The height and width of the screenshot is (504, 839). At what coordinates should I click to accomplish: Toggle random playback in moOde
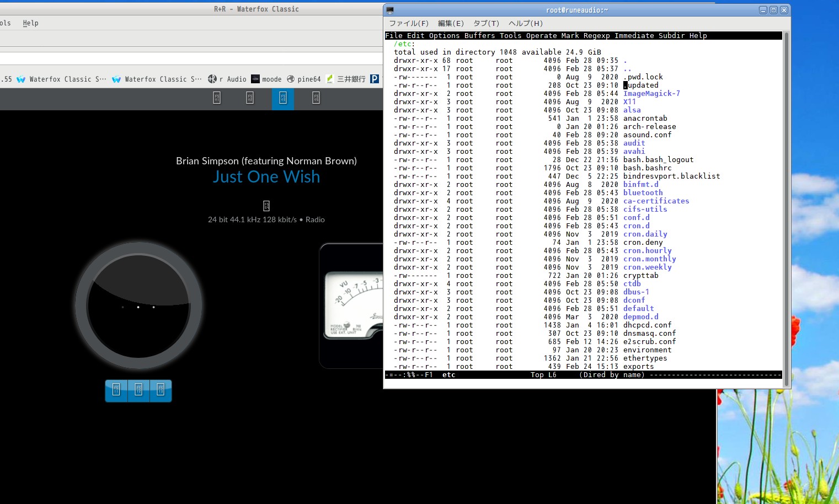click(138, 390)
